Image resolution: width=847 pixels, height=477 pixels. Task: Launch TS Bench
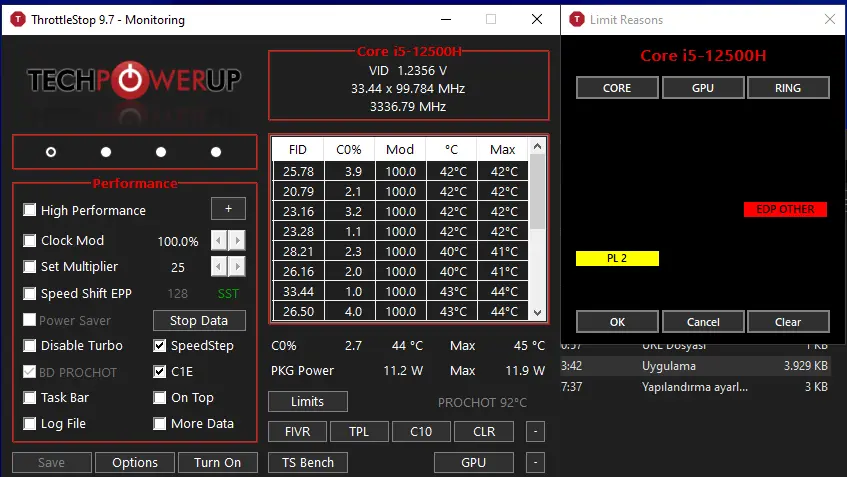coord(308,462)
